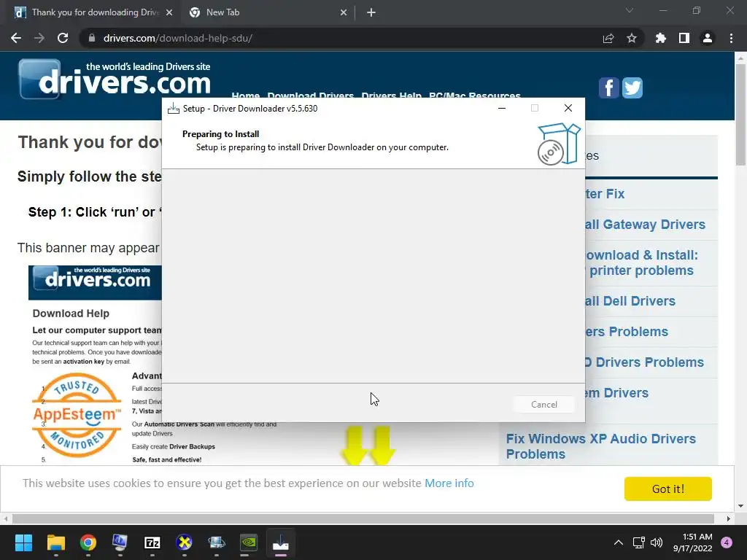Click Got it! on cookie banner
747x560 pixels.
click(668, 489)
